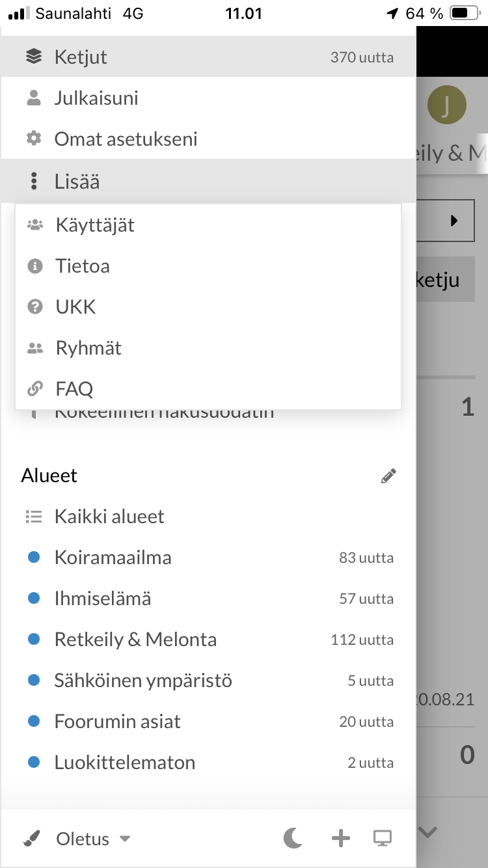Open Ketjut with the stacked layers icon
The image size is (488, 868).
click(34, 57)
